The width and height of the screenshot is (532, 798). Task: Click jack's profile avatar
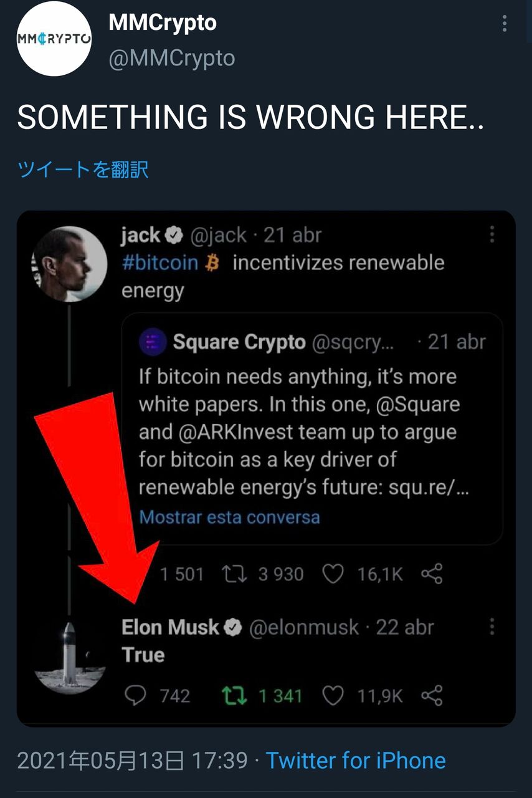tap(70, 264)
